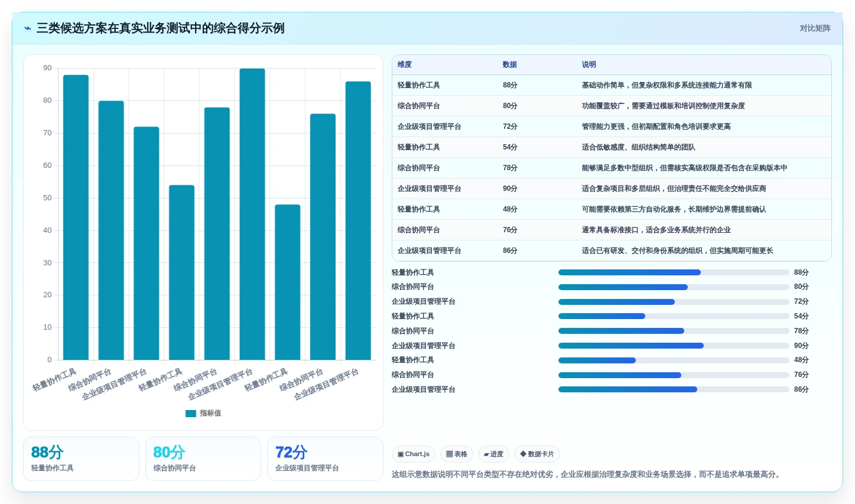Click the tallest chart bar at 90
Image resolution: width=855 pixels, height=504 pixels.
(x=252, y=214)
